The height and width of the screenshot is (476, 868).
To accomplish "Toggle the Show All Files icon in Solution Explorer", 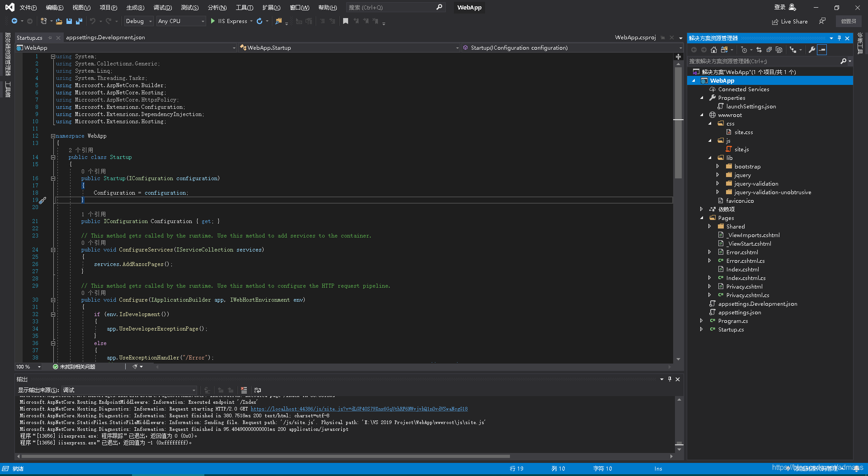I will click(x=779, y=50).
